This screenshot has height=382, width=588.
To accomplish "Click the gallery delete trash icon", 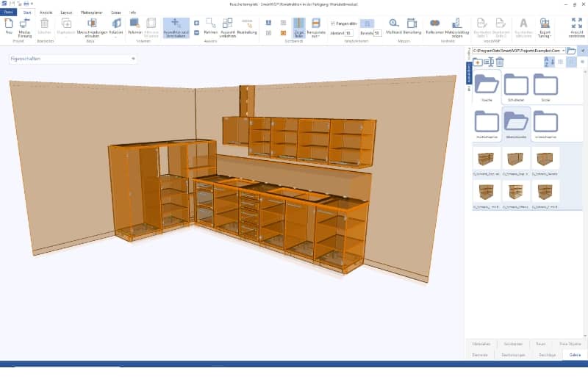I will pos(500,62).
